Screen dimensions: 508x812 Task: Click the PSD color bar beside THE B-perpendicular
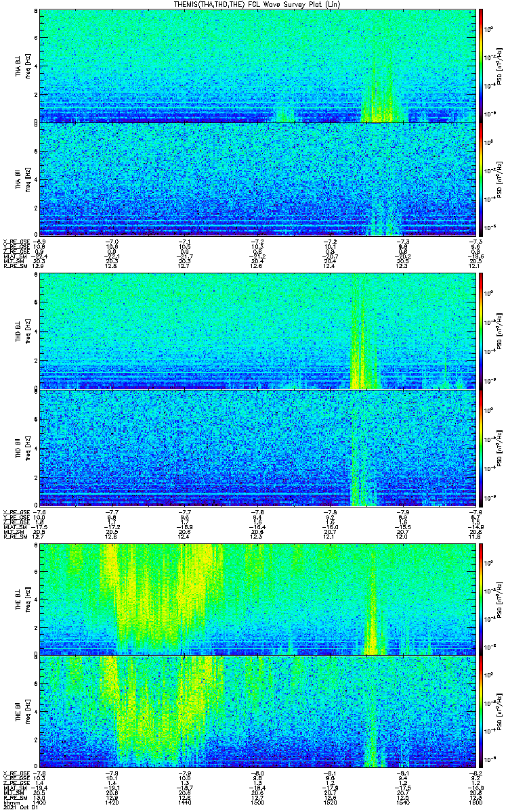coord(481,600)
